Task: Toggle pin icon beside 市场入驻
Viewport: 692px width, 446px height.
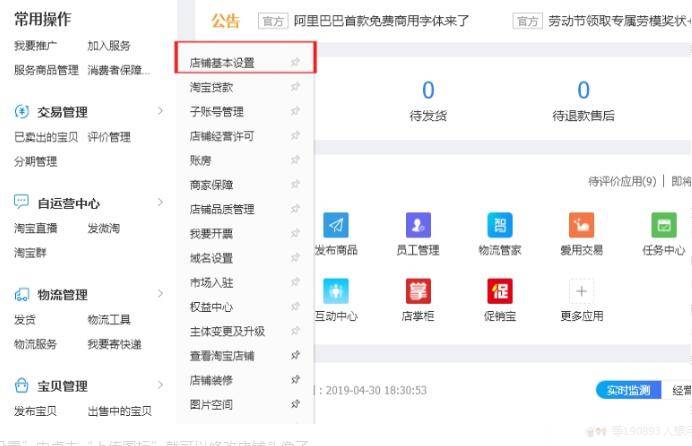Action: 295,282
